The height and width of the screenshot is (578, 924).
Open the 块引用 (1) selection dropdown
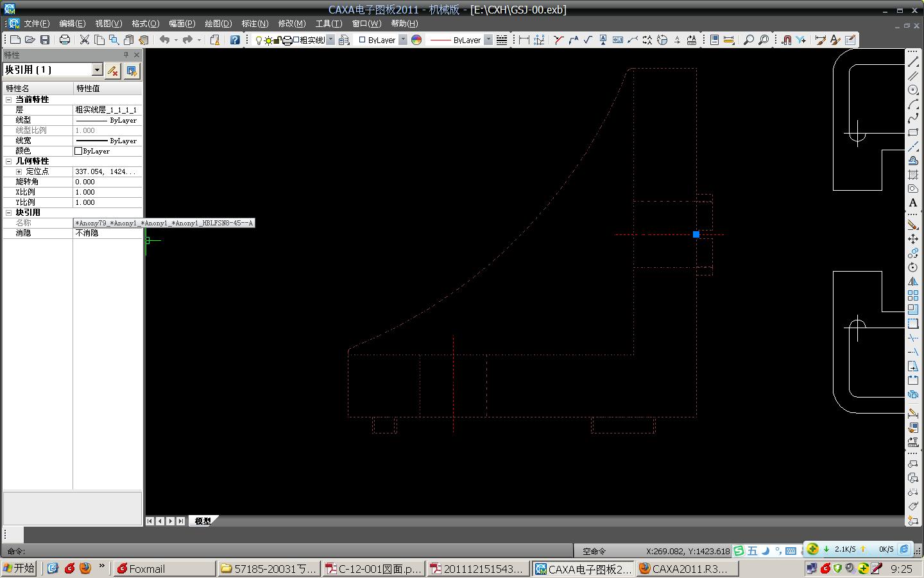pos(97,69)
